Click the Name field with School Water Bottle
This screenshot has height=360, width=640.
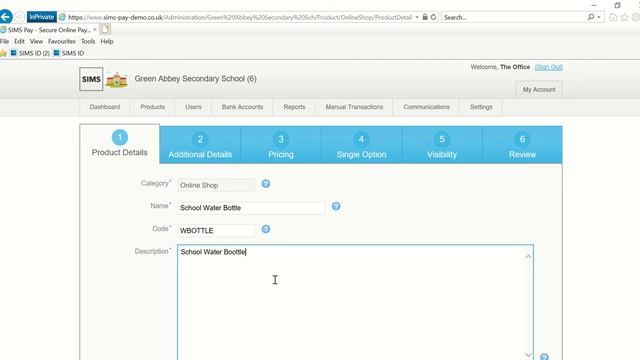(x=251, y=208)
